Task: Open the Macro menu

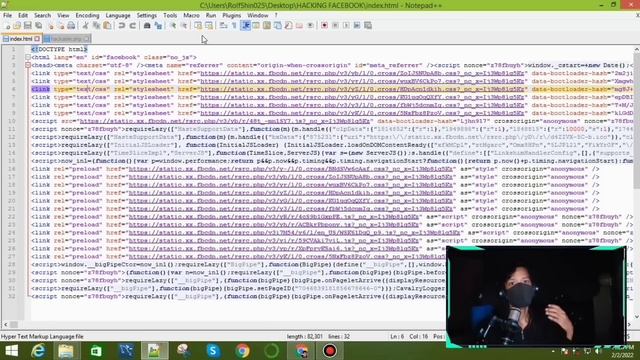Action: (x=191, y=16)
